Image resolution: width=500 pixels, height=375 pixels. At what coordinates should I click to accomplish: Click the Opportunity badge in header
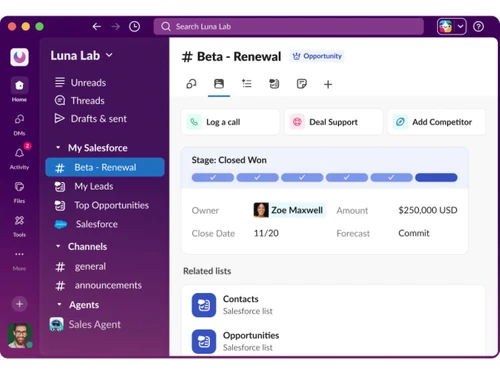pyautogui.click(x=317, y=56)
